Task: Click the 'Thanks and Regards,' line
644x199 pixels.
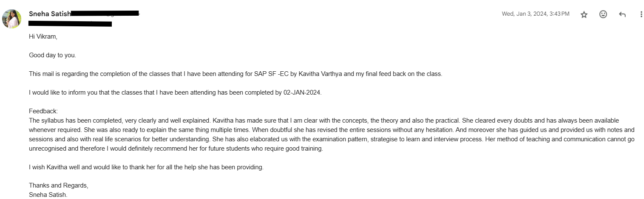Action: [58, 185]
